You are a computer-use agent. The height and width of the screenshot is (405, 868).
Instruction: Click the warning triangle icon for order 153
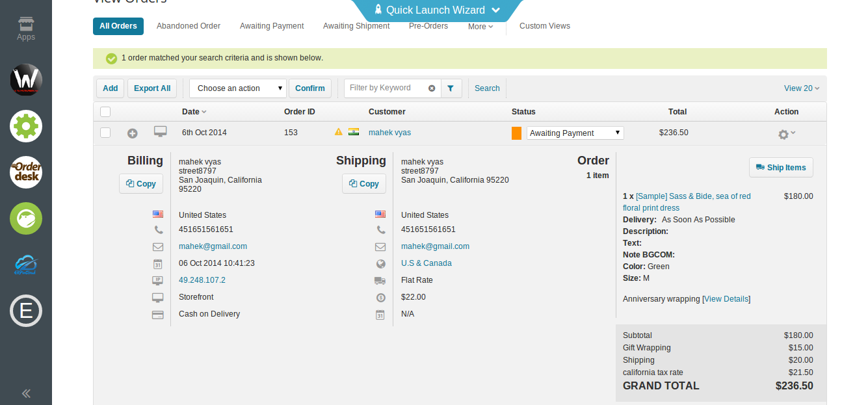click(x=338, y=131)
